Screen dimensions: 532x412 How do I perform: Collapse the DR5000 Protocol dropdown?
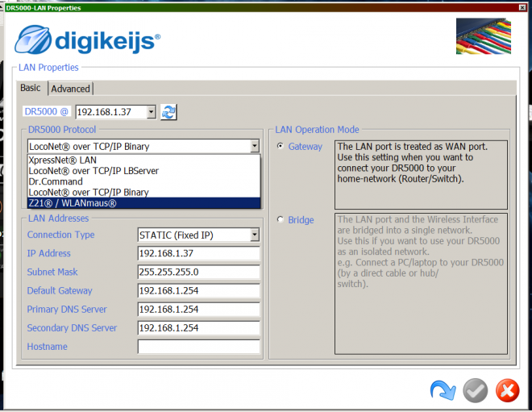click(255, 146)
